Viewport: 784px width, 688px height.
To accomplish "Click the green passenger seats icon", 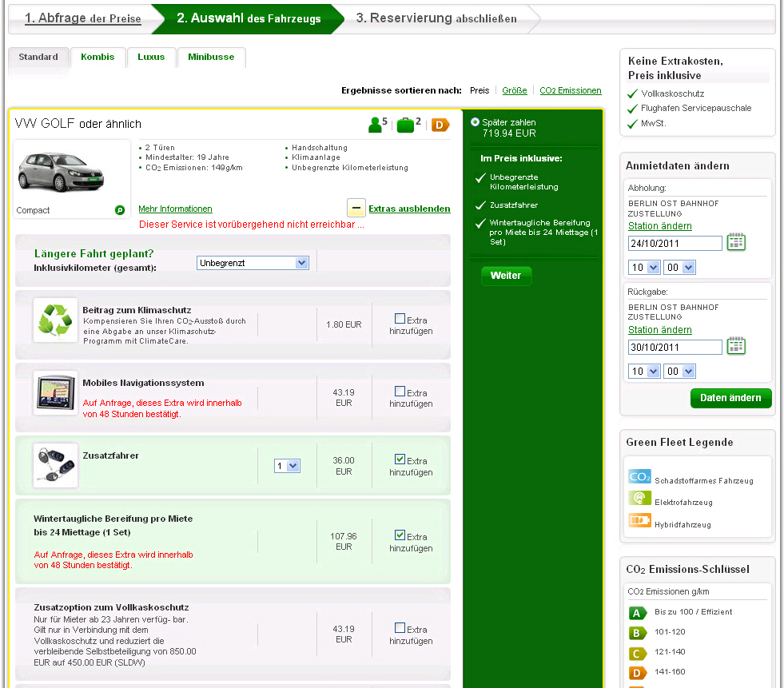I will [x=375, y=125].
